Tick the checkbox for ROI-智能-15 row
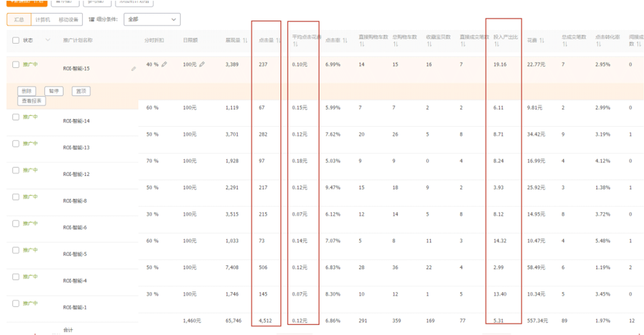The height and width of the screenshot is (335, 644). (x=16, y=64)
